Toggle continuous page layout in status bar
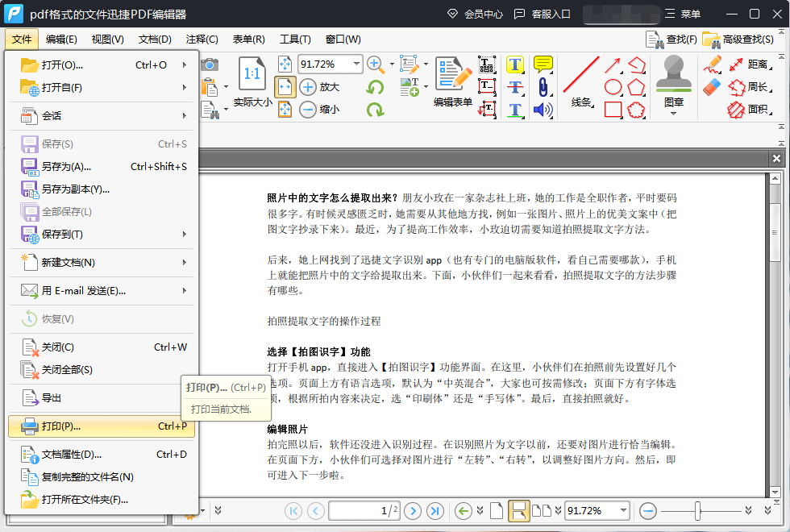This screenshot has height=532, width=790. (x=519, y=510)
